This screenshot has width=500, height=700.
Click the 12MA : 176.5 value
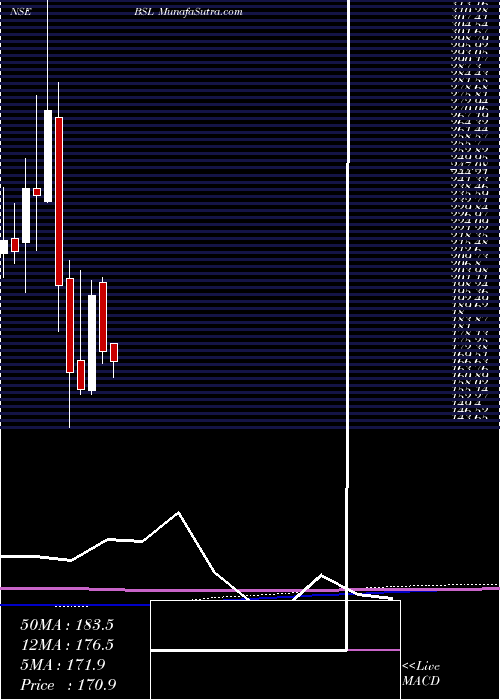pos(67,645)
